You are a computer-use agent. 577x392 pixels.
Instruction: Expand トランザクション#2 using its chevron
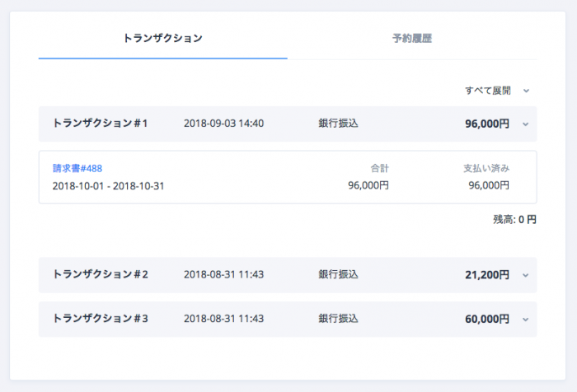(x=526, y=275)
